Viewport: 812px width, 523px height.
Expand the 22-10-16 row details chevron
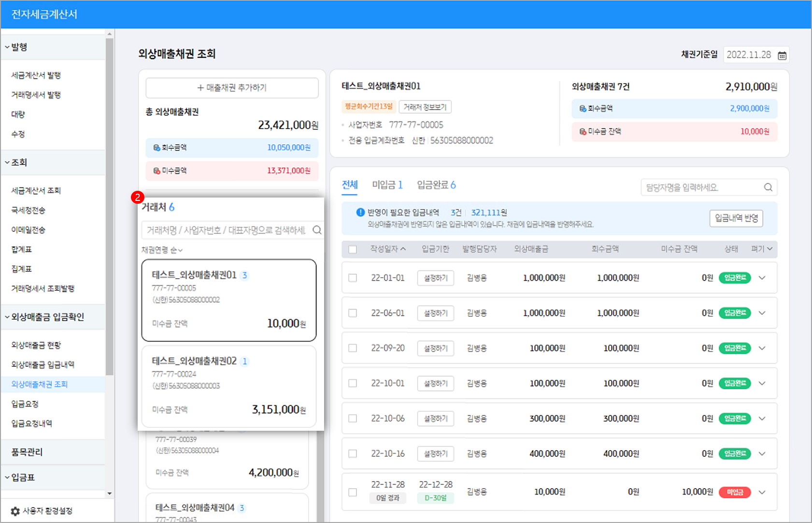(x=762, y=454)
